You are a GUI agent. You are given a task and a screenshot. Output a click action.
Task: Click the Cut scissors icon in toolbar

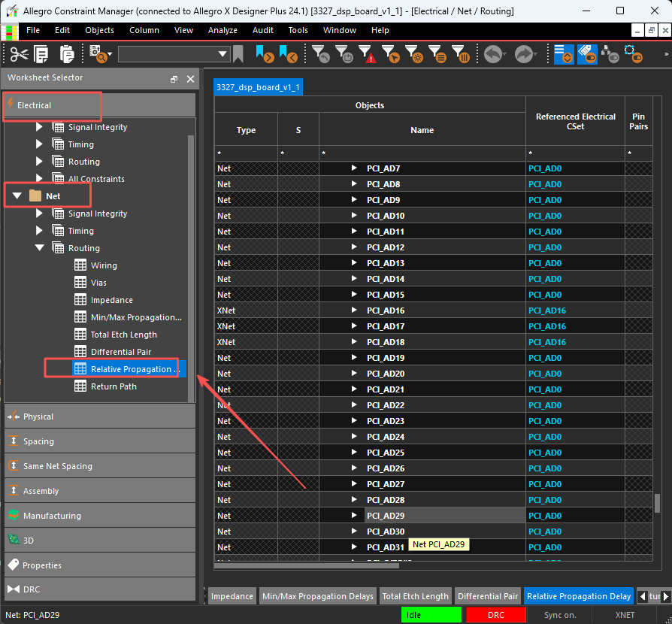click(19, 54)
